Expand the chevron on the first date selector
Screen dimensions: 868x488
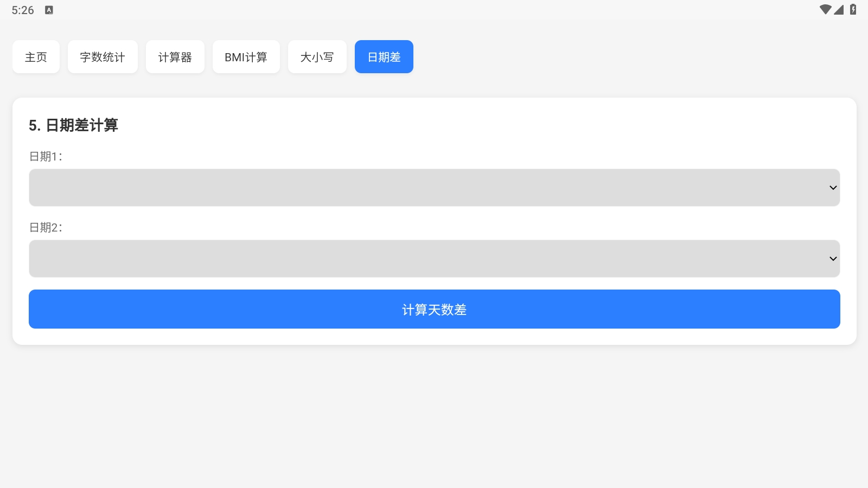point(832,187)
